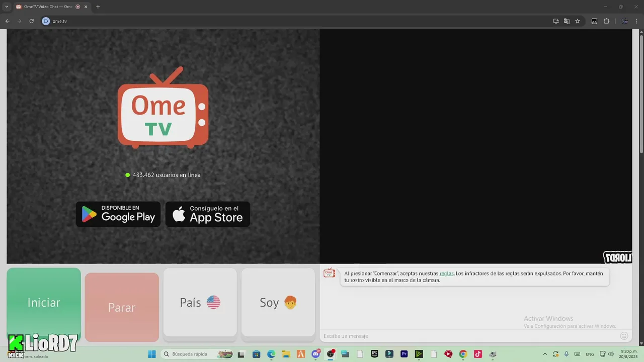Screen dimensions: 644x362
Task: Click the microphone tray icon
Action: pyautogui.click(x=567, y=354)
